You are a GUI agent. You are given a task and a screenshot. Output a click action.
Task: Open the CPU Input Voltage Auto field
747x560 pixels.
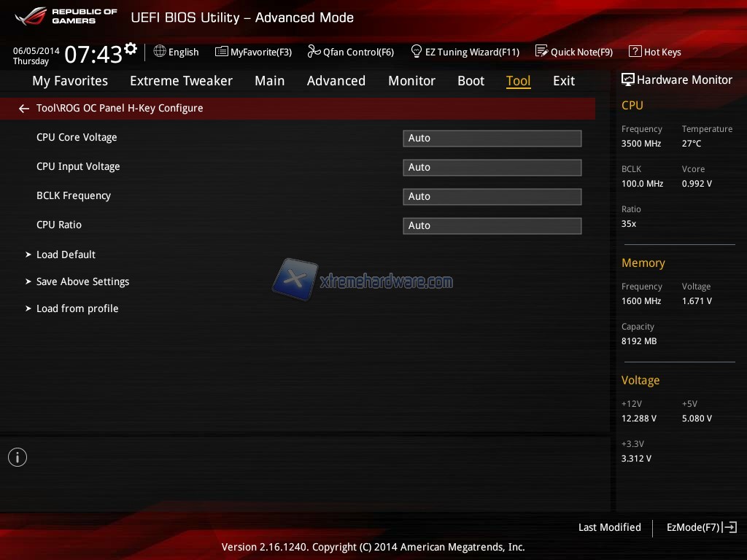[492, 167]
